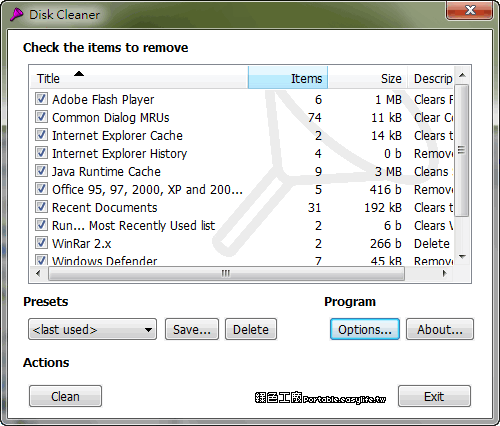Image resolution: width=500 pixels, height=426 pixels.
Task: Sort list by Items column header
Action: point(288,78)
